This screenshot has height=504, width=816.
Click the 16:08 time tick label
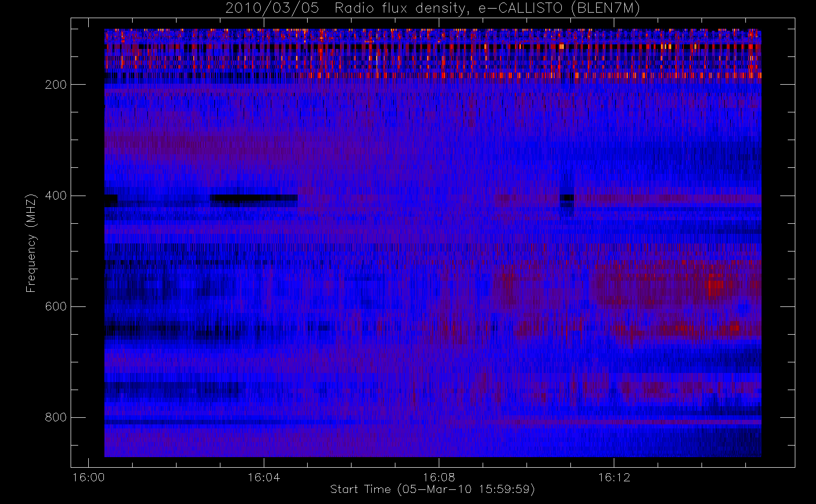click(439, 477)
